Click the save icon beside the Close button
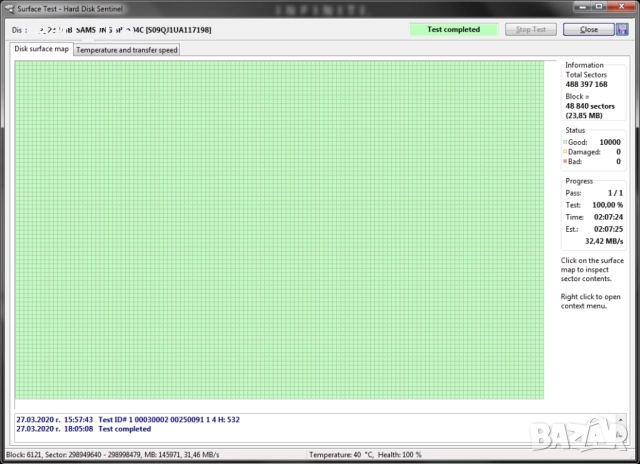This screenshot has width=640, height=464. (619, 29)
